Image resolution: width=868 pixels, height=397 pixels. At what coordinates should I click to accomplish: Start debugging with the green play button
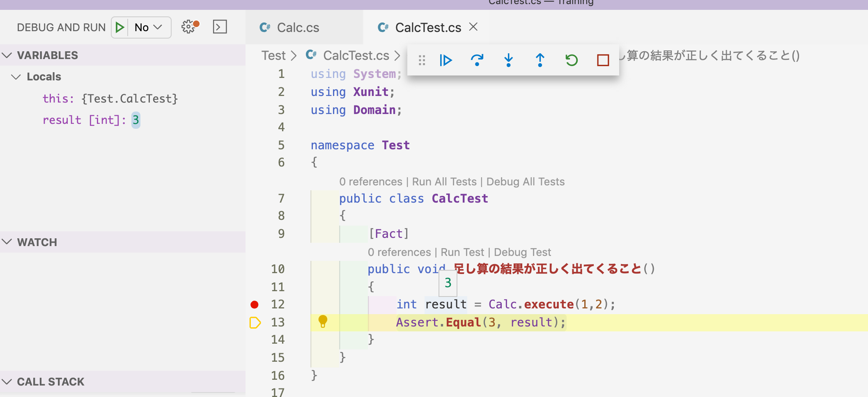(x=120, y=27)
